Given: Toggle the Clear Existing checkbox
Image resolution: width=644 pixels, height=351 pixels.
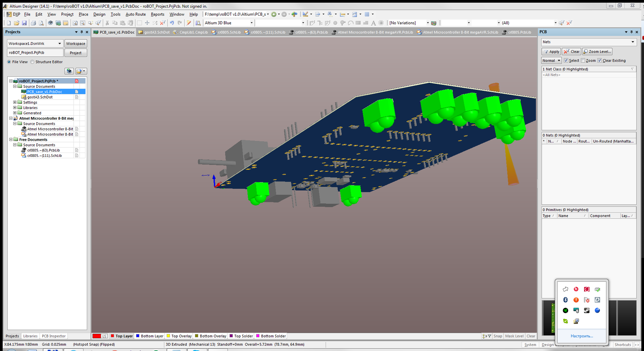Looking at the screenshot, I should tap(599, 60).
